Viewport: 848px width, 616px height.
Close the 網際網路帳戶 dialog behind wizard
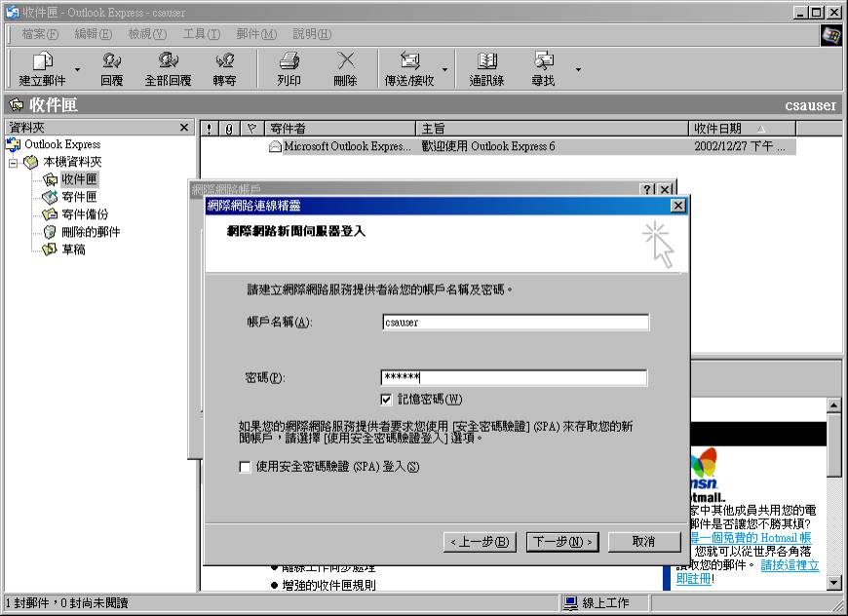(666, 189)
